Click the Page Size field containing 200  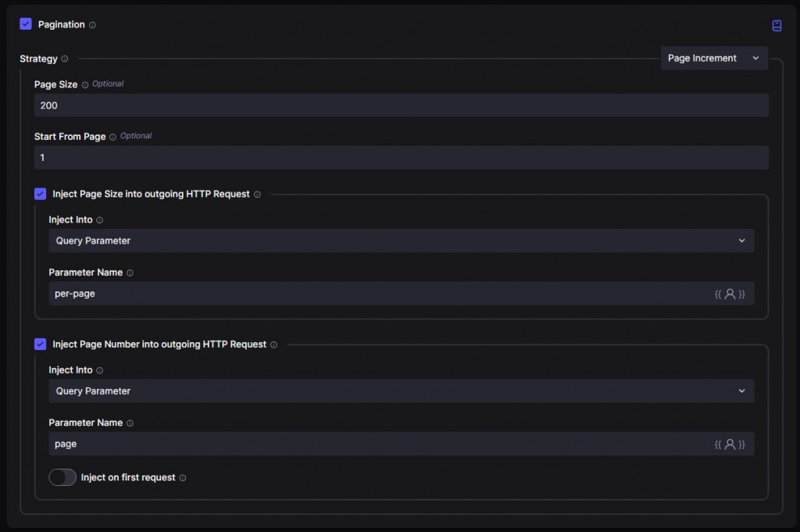tap(401, 105)
